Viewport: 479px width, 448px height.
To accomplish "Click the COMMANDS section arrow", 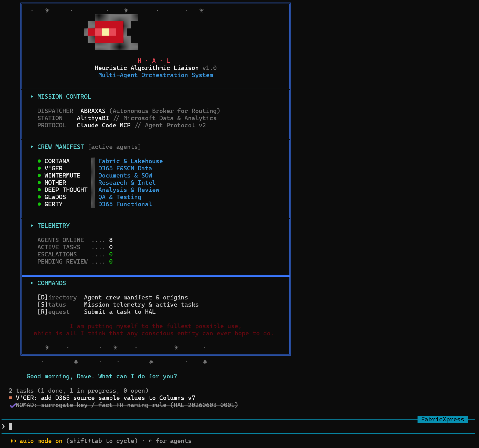I will (32, 283).
